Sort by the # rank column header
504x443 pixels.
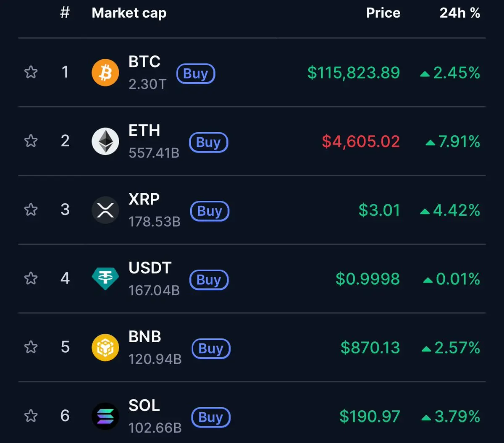pos(65,13)
